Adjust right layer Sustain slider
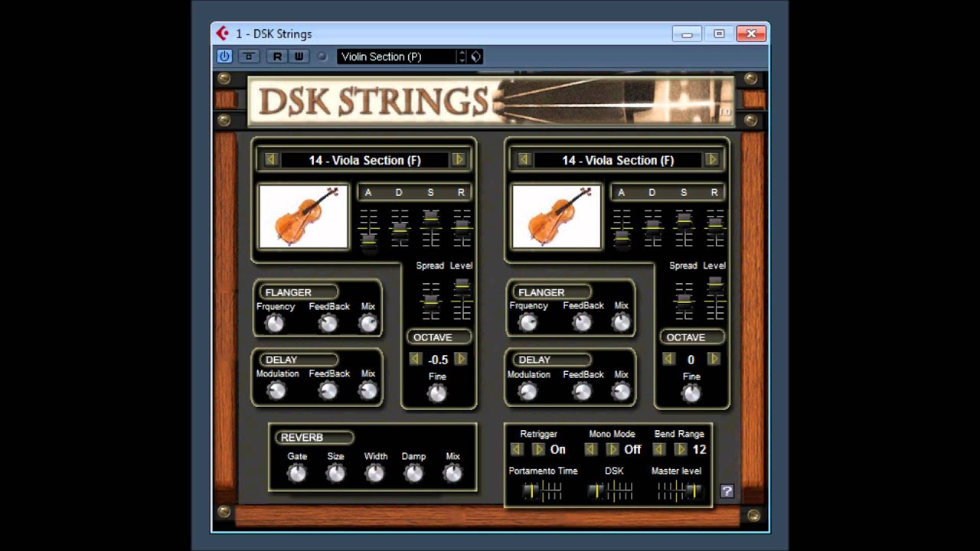This screenshot has height=551, width=980. pos(684,228)
